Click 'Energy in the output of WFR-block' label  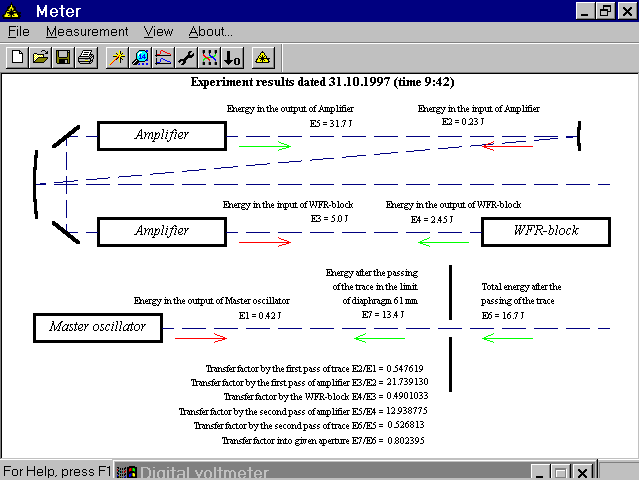click(454, 205)
